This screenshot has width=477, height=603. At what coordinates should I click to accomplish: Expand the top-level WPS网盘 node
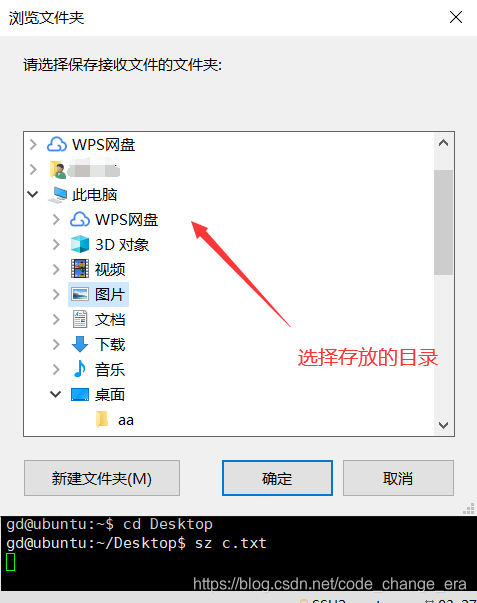(x=33, y=145)
